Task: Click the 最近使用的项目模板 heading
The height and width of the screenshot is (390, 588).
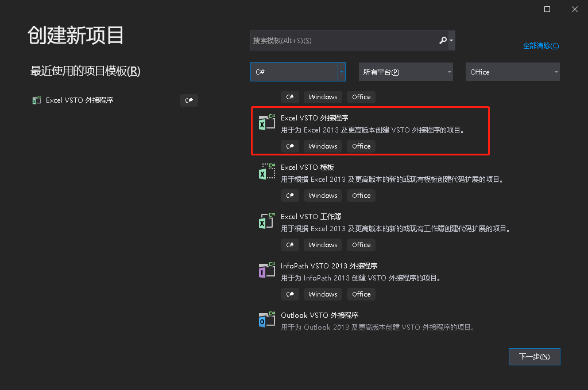Action: 85,71
